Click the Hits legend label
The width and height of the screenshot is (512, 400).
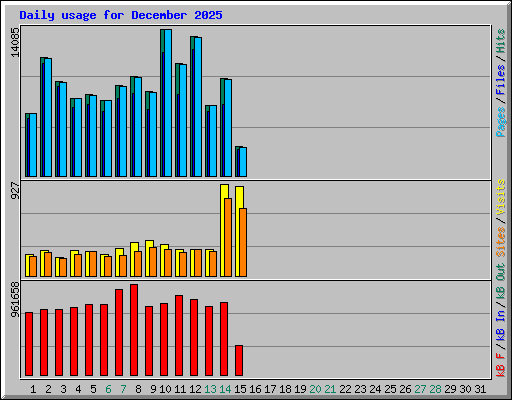[501, 41]
